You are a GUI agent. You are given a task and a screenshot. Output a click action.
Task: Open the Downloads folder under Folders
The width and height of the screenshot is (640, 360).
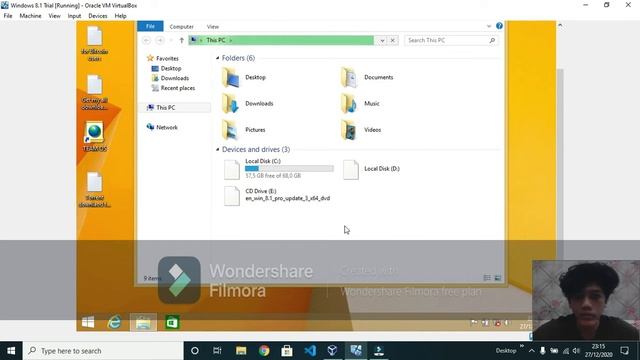(247, 104)
